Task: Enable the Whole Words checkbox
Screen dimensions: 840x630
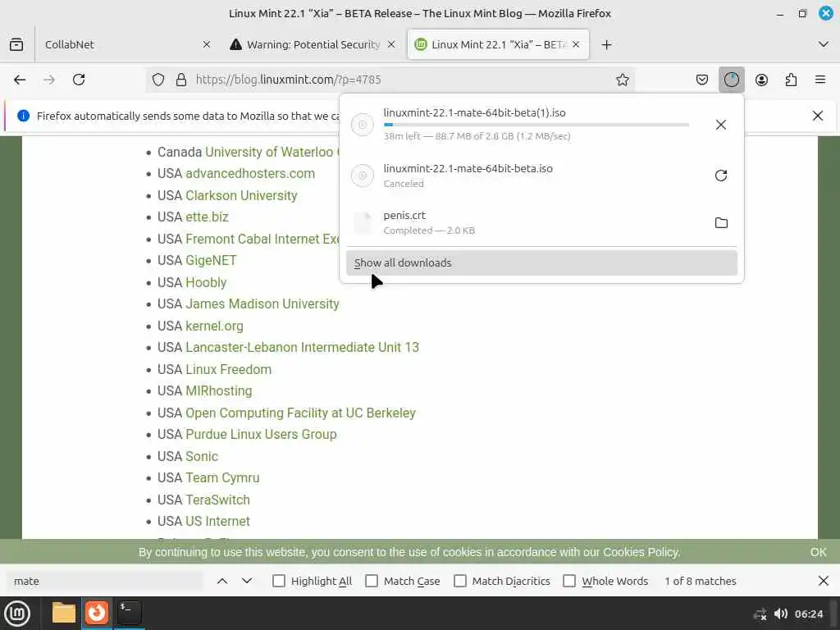Action: click(569, 581)
